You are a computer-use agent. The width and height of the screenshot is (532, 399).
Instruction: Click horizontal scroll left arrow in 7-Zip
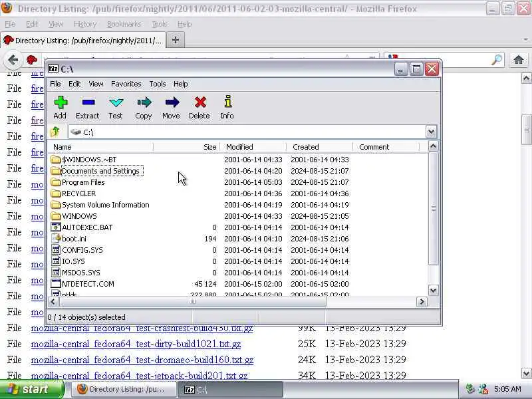(53, 302)
